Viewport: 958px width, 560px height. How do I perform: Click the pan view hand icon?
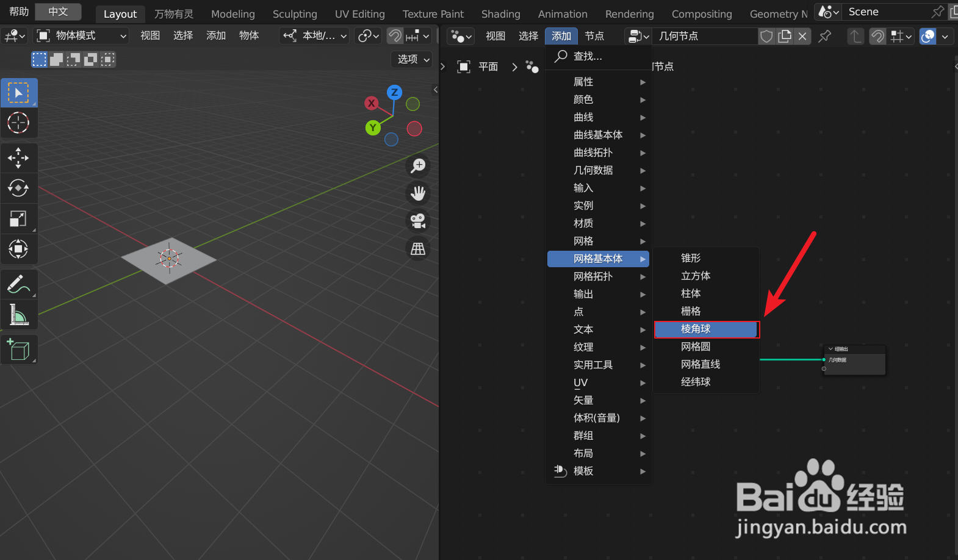418,193
